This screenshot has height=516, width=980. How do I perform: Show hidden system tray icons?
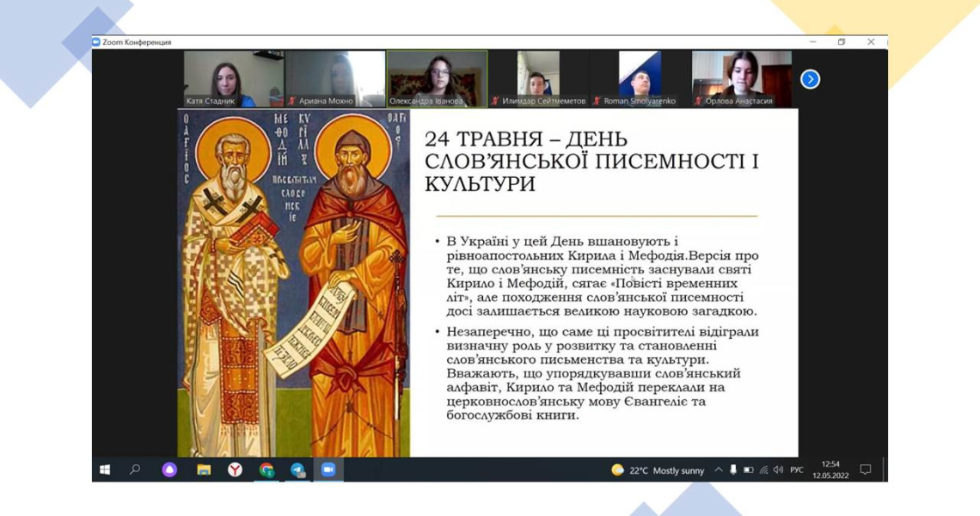[719, 470]
